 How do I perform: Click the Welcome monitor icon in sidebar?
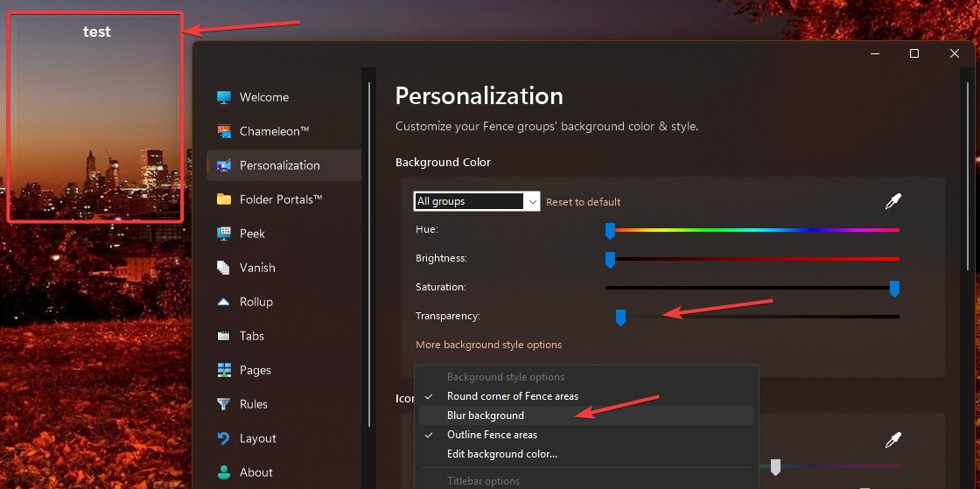[x=224, y=97]
